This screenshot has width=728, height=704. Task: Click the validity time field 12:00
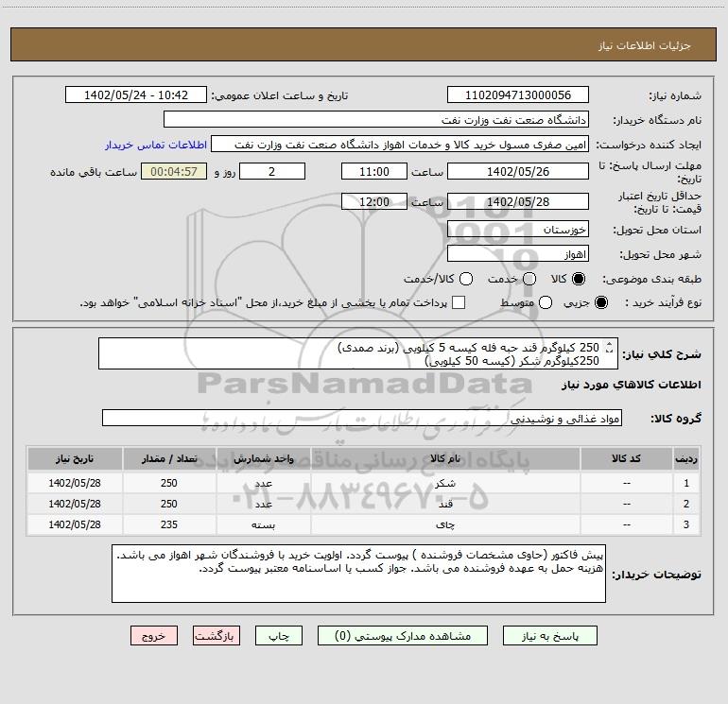coord(374,201)
